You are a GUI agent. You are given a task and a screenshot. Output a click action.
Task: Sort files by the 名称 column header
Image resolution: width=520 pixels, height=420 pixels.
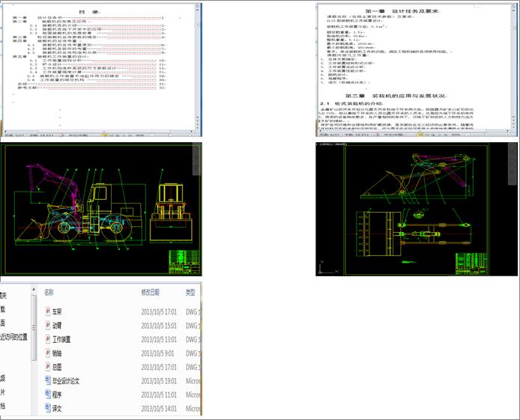click(x=49, y=292)
